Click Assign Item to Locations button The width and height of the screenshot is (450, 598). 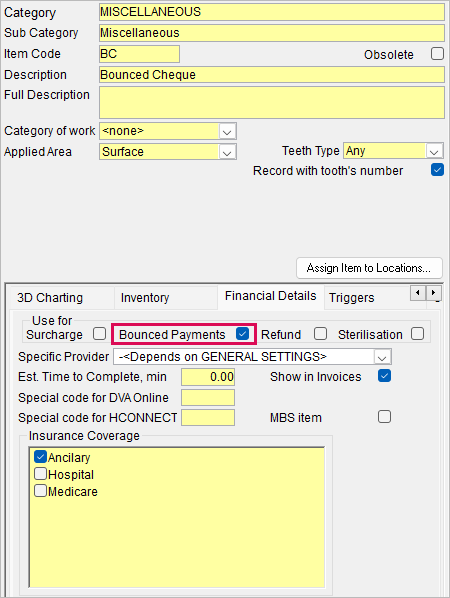369,268
